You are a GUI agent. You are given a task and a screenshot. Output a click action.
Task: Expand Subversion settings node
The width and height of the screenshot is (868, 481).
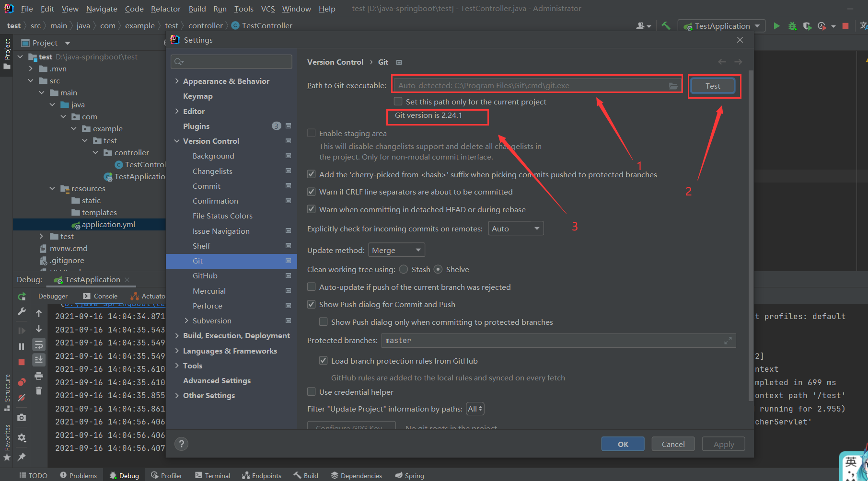(186, 321)
